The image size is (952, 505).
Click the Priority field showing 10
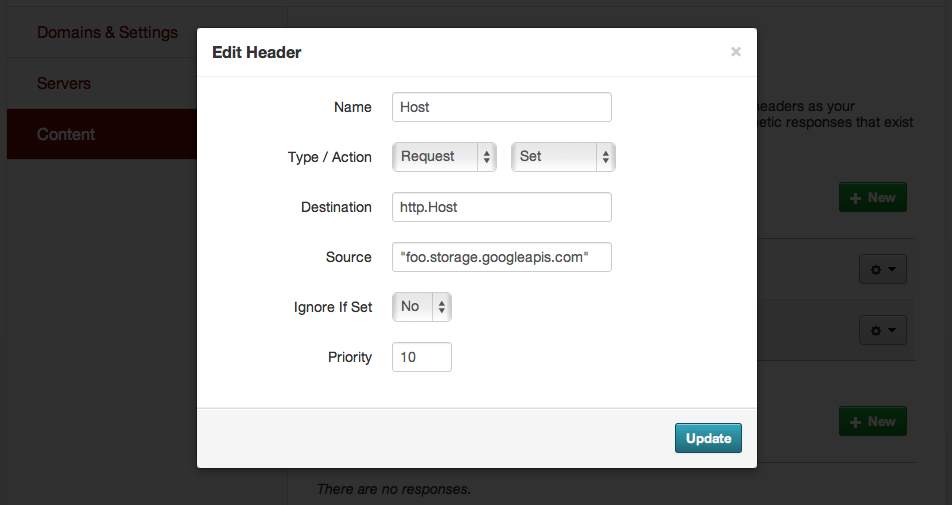[422, 357]
